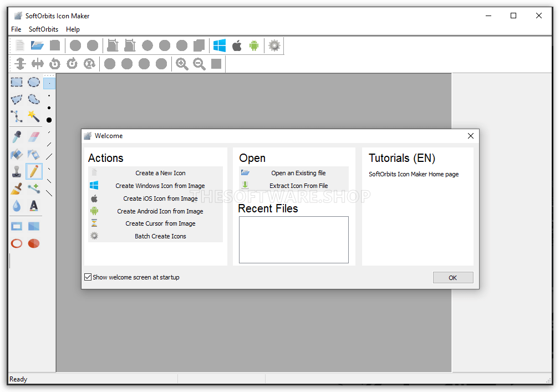Select the outlined rectangle shape tool

[x=17, y=226]
